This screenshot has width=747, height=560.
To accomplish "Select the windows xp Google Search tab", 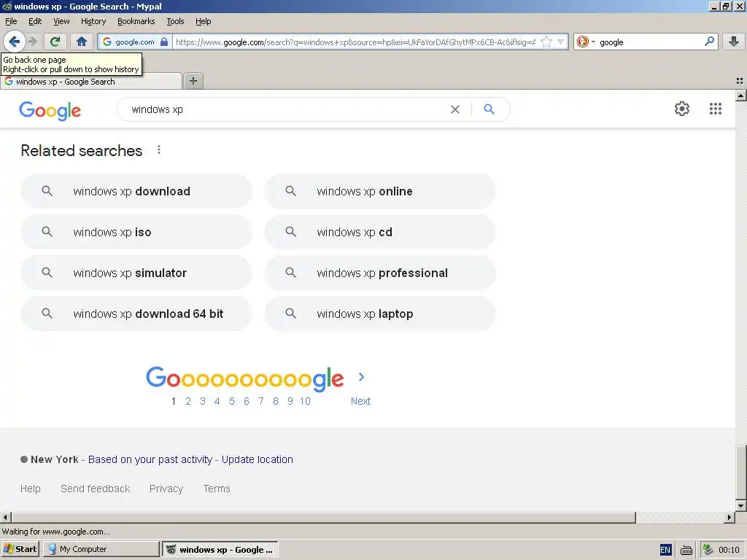I will (91, 82).
